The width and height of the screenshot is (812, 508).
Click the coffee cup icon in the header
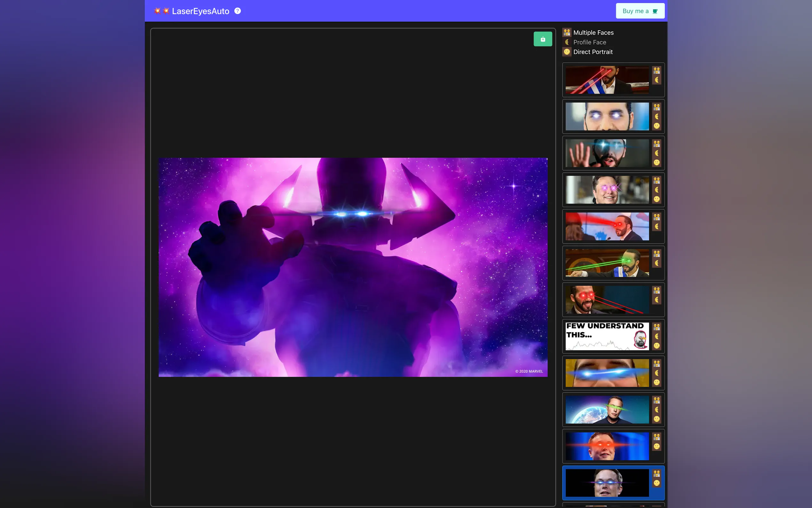click(655, 11)
